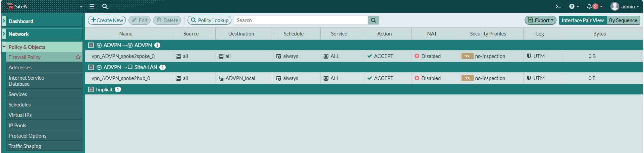Screen dimensions: 644x153
Task: Open Traffic Shaping page
Action: [44, 146]
